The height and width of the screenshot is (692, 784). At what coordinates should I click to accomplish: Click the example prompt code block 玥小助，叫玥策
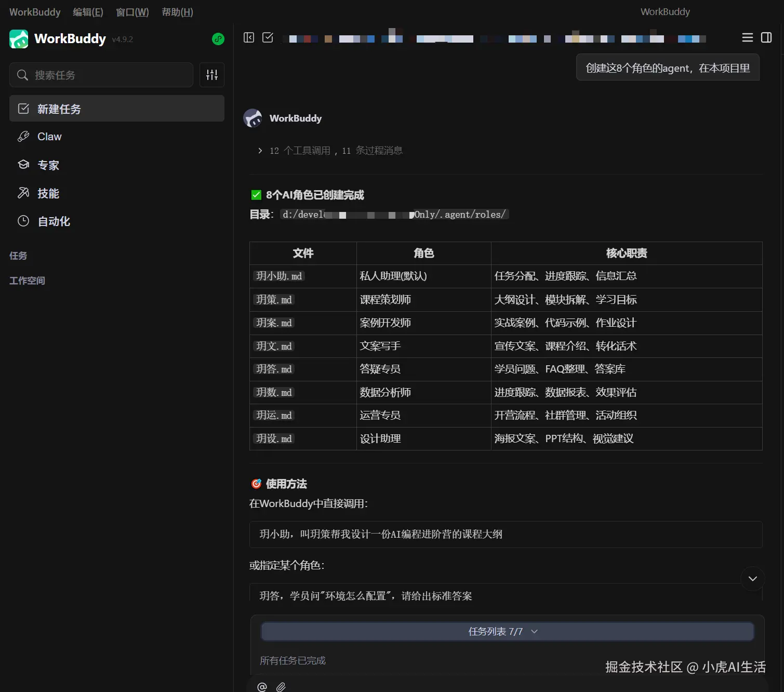506,535
